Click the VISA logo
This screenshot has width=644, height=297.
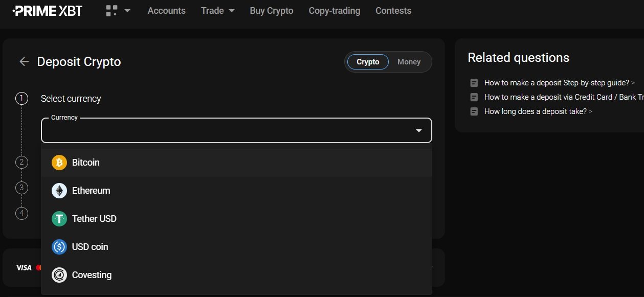pos(24,268)
